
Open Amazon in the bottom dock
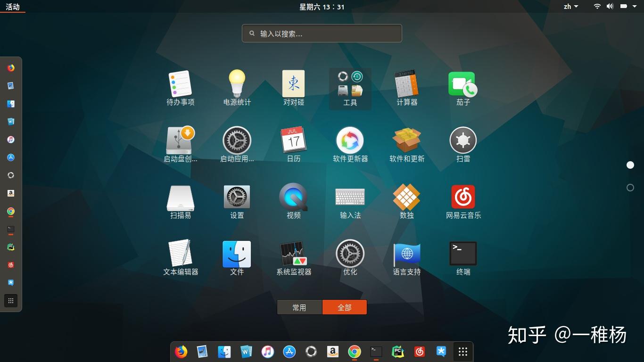pyautogui.click(x=332, y=352)
